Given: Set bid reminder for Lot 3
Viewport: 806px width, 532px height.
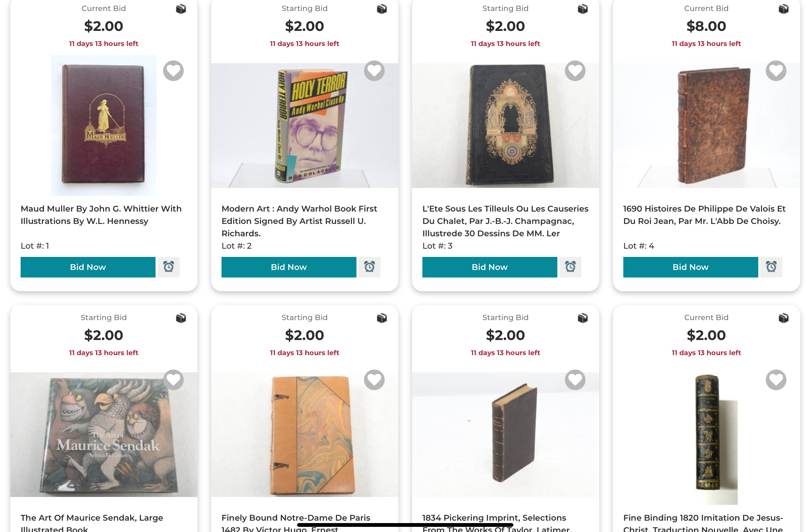Looking at the screenshot, I should click(x=570, y=267).
